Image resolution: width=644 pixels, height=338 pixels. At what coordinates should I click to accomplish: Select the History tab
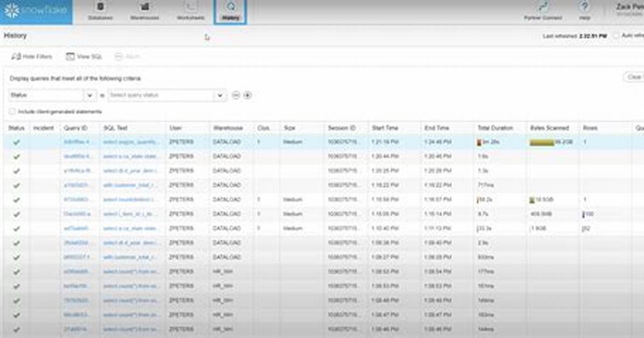(x=230, y=11)
